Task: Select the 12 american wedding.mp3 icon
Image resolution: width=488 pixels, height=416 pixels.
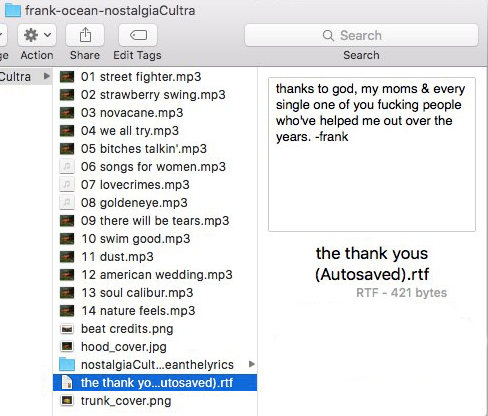Action: coord(67,275)
